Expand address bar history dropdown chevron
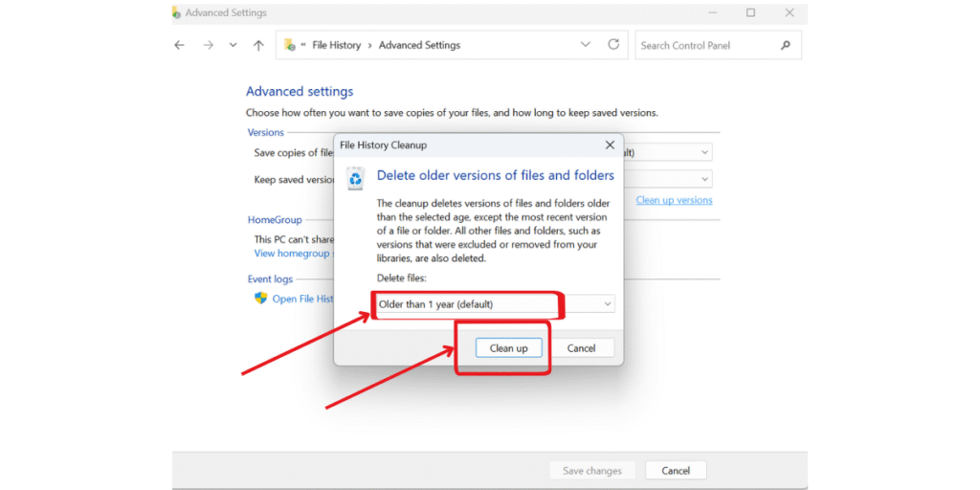The width and height of the screenshot is (980, 490). click(586, 45)
